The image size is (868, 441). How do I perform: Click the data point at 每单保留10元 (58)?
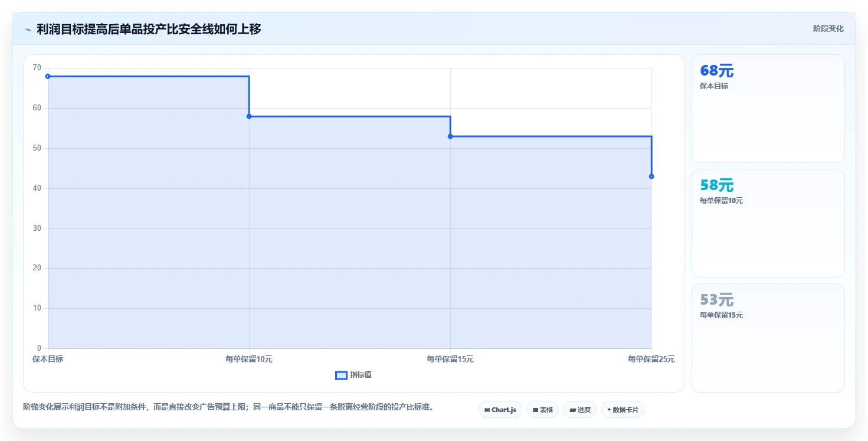click(249, 116)
